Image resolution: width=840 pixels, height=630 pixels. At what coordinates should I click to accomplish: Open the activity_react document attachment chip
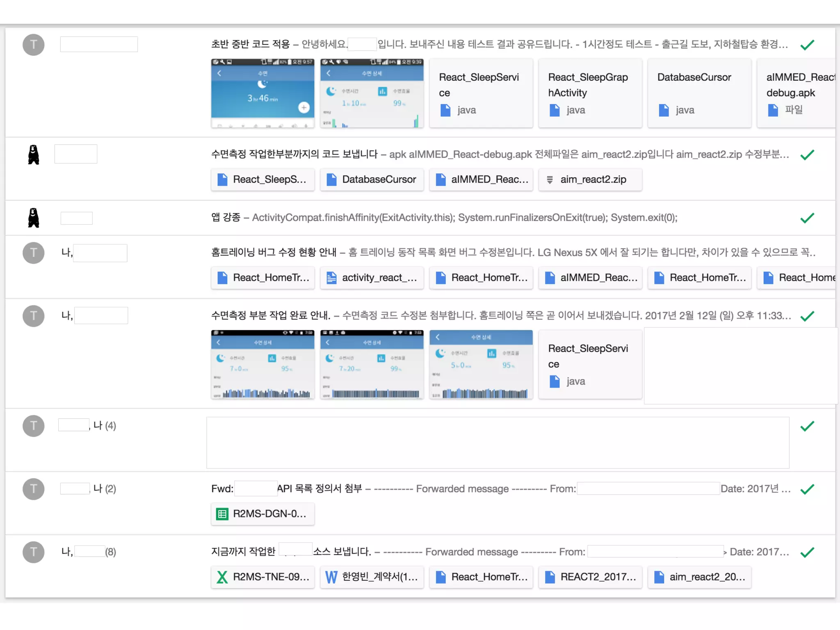coord(372,278)
